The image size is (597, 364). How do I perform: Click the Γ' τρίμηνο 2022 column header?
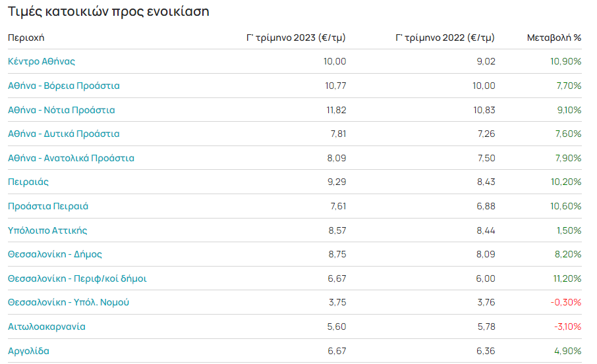pyautogui.click(x=445, y=38)
